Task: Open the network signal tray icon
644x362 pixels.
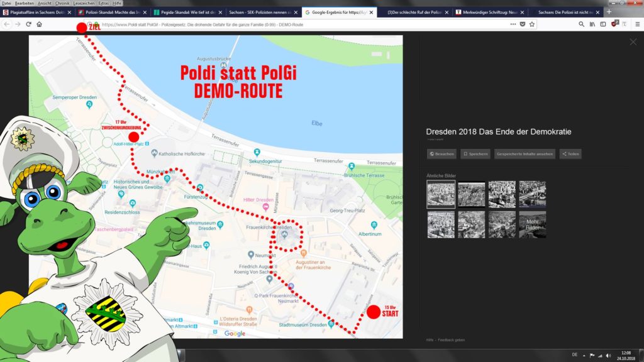Action: coord(600,356)
